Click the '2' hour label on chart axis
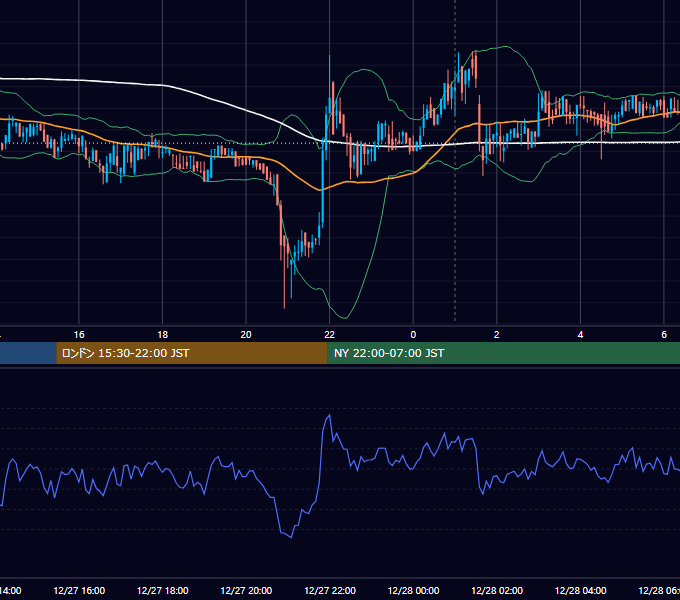Viewport: 680px width, 600px height. click(x=497, y=335)
